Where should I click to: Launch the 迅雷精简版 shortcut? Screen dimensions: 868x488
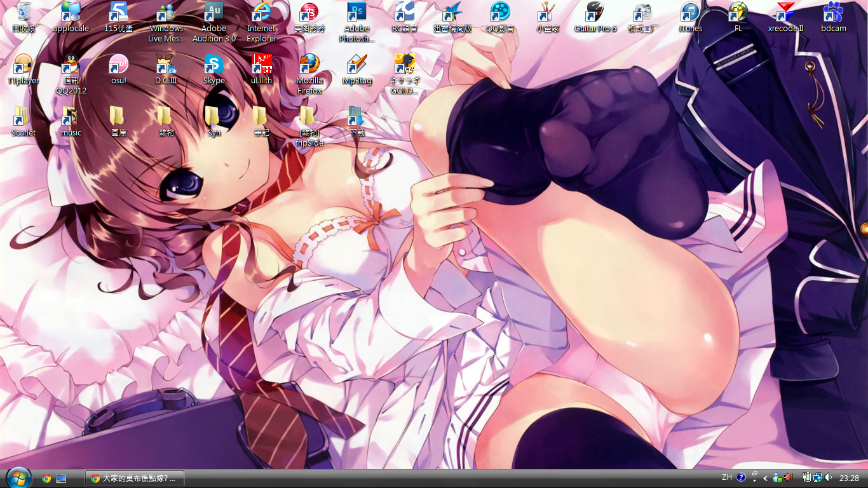pyautogui.click(x=452, y=17)
